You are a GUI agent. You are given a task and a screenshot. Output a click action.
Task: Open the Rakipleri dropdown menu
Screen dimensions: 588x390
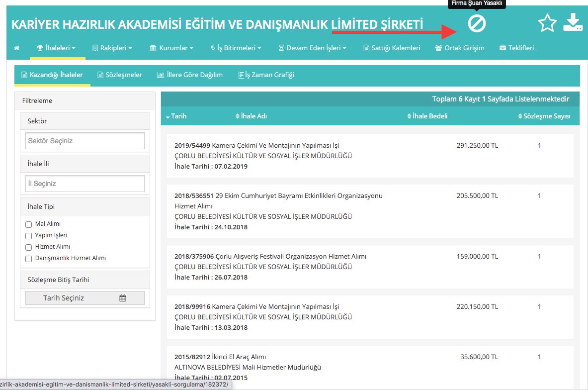[112, 48]
